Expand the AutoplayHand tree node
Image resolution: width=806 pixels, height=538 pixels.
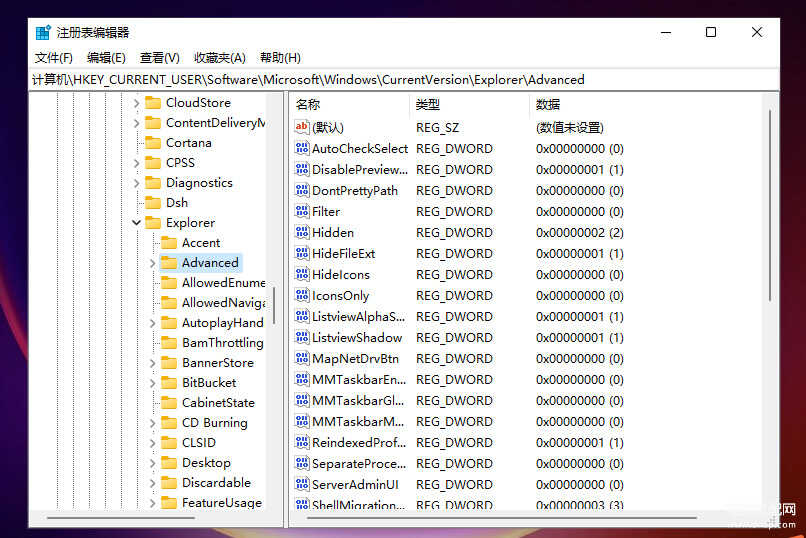(x=152, y=323)
